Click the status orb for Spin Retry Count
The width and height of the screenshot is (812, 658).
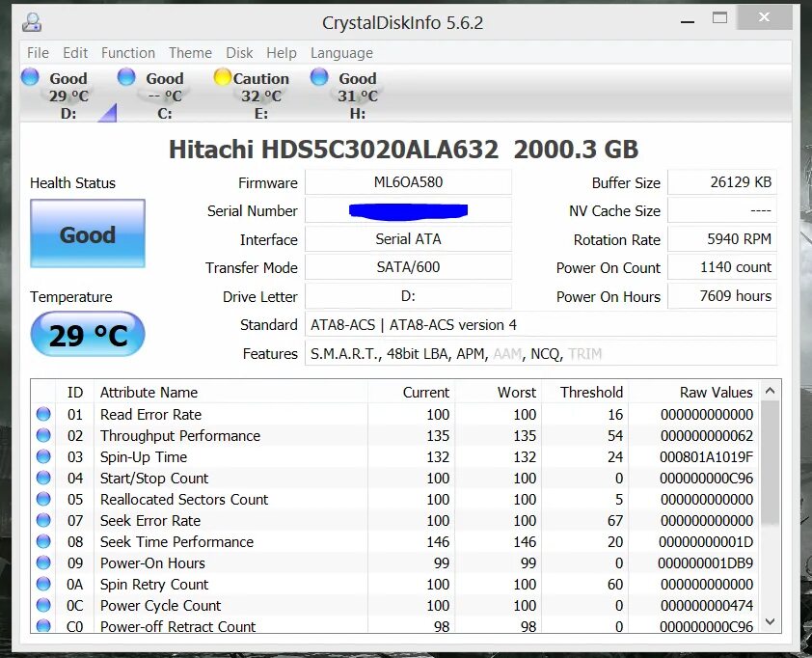pyautogui.click(x=43, y=584)
